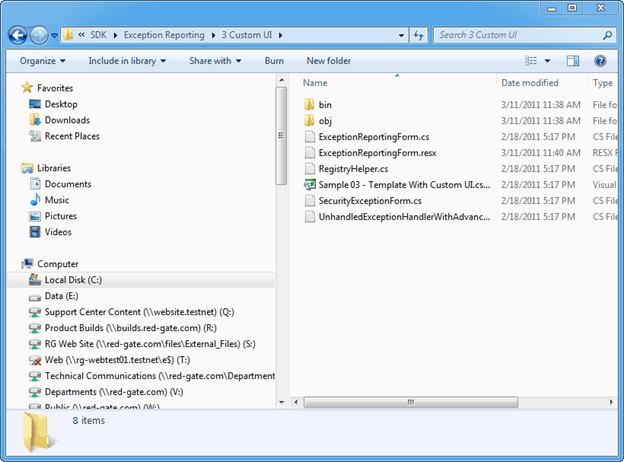This screenshot has width=624, height=462.
Task: Click the RegistryHelper.cs file icon
Action: coord(310,169)
